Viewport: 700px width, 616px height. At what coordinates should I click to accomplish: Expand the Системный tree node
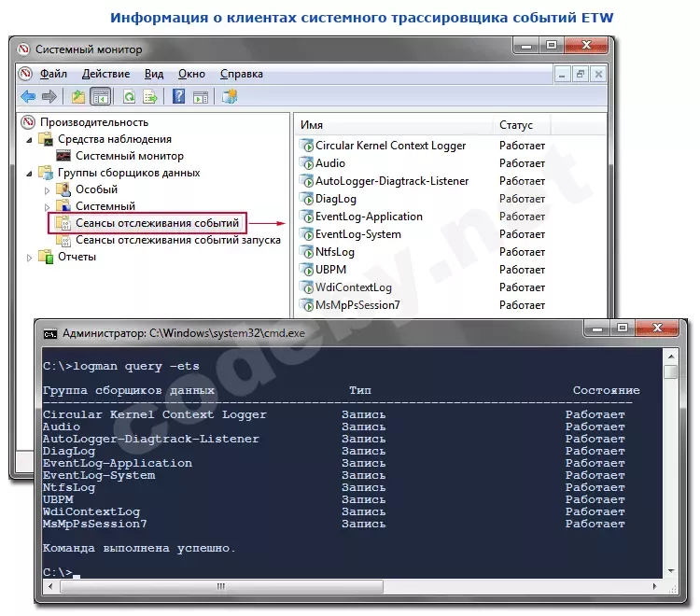(x=47, y=207)
